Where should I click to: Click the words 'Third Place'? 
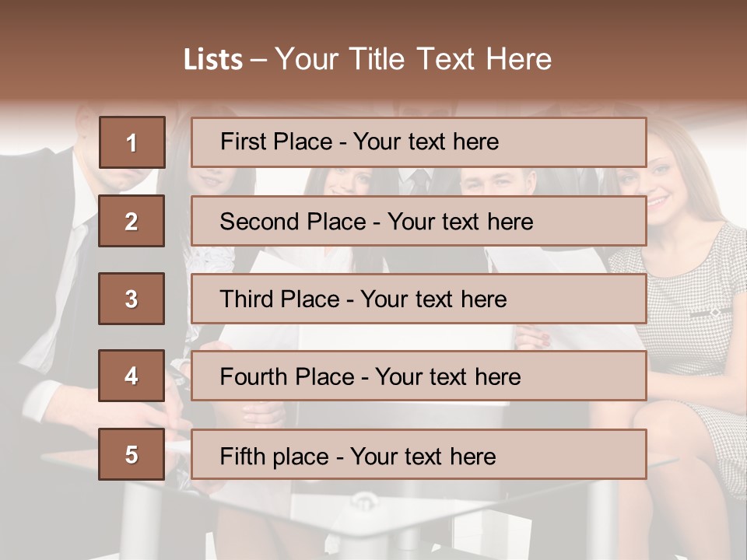[x=279, y=299]
